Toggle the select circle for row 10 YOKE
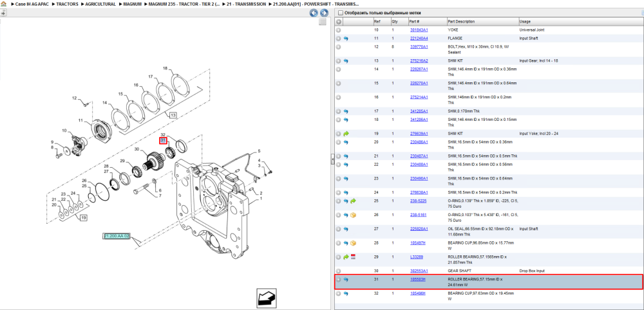Screen dimensions: 644x310 pos(339,30)
